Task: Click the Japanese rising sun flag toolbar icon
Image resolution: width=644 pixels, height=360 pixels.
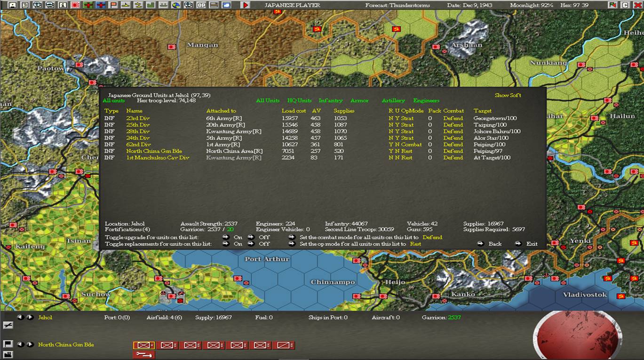Action: click(76, 5)
